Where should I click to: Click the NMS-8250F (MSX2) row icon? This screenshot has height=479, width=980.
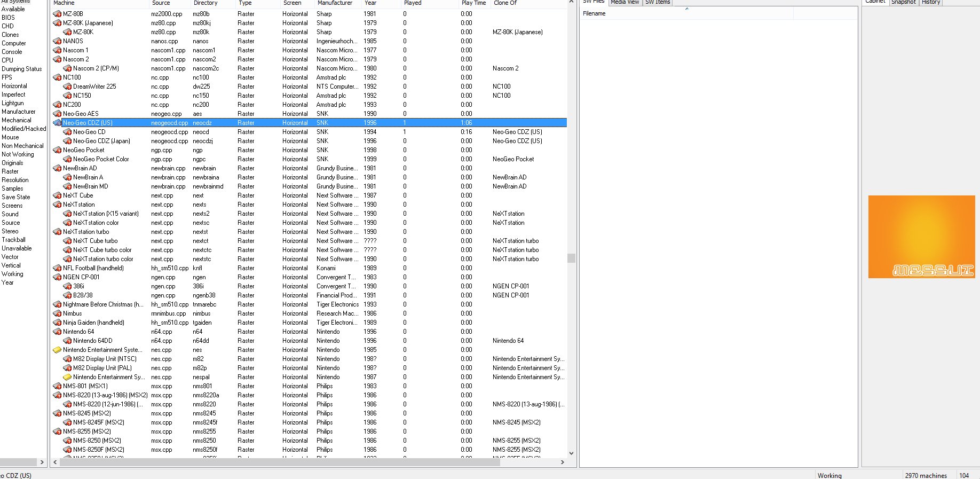click(x=67, y=450)
